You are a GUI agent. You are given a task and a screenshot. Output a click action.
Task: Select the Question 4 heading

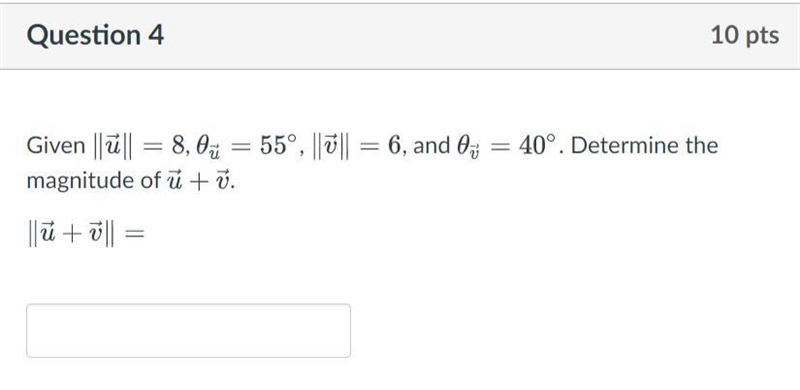[95, 36]
